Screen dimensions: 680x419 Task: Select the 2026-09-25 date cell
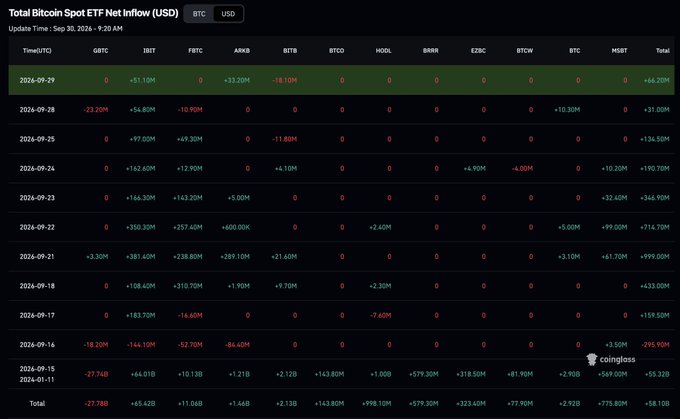click(x=37, y=139)
